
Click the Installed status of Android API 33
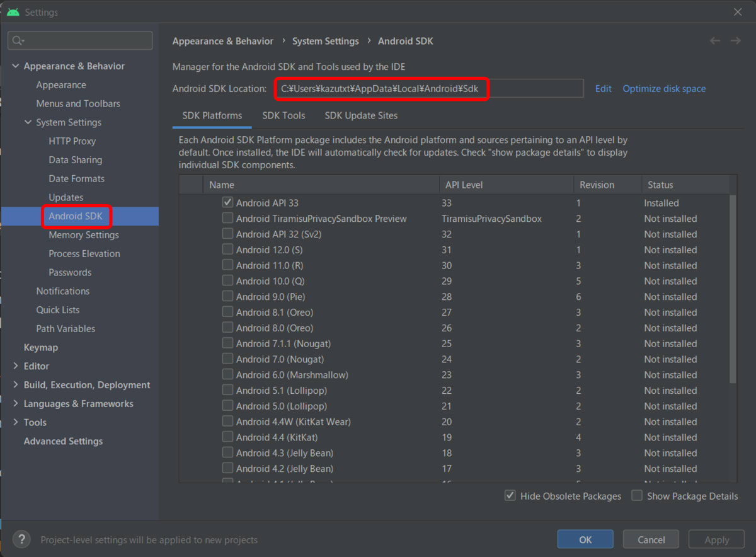(x=661, y=203)
